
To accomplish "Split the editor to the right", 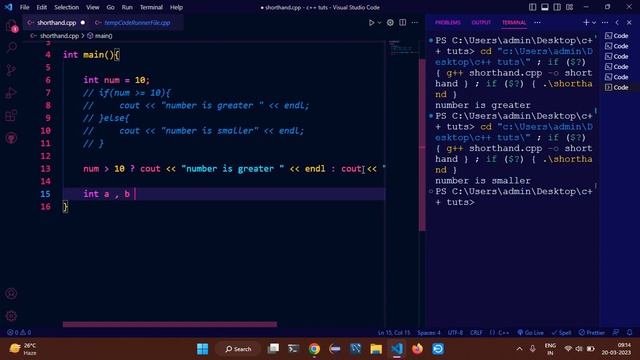I will click(x=402, y=23).
